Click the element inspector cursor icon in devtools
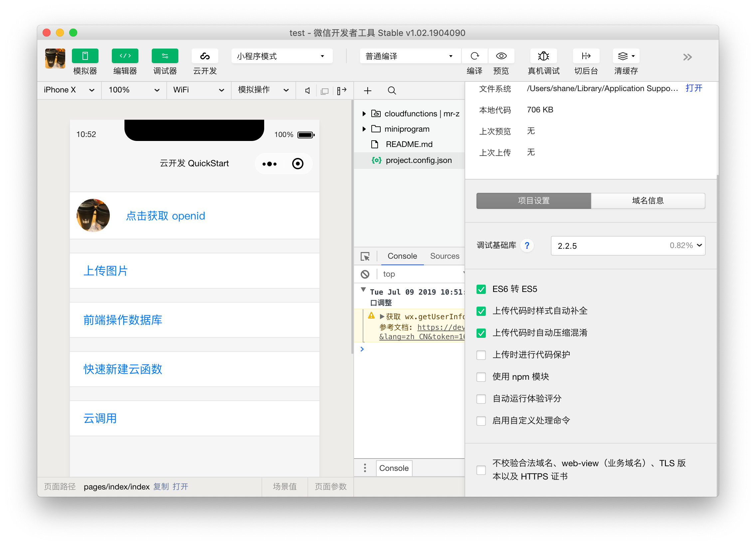The height and width of the screenshot is (546, 756). pos(365,256)
